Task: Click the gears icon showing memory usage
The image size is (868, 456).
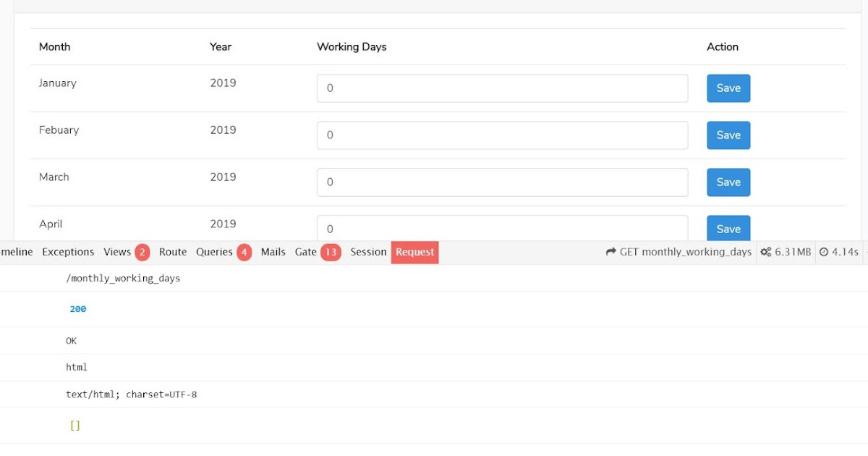Action: click(765, 252)
